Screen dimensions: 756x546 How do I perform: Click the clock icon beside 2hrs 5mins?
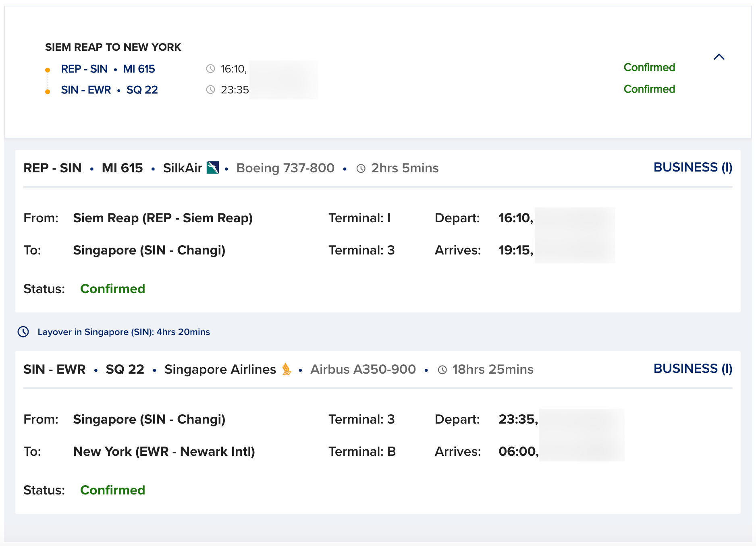[361, 168]
